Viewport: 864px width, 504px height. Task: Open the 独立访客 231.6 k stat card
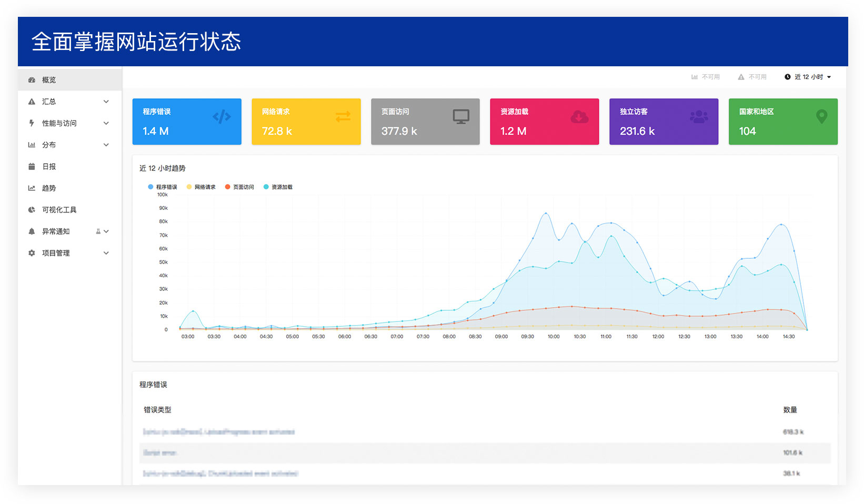pyautogui.click(x=664, y=122)
